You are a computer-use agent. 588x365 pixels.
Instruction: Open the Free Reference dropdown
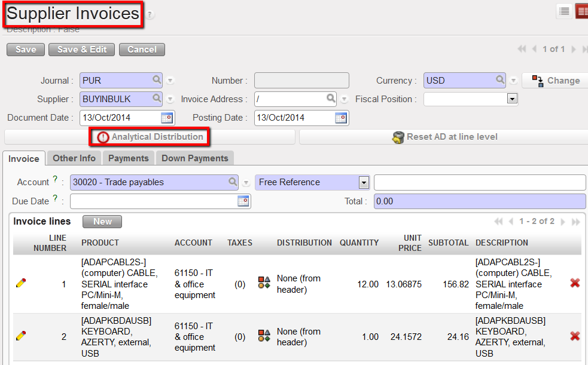(x=363, y=182)
